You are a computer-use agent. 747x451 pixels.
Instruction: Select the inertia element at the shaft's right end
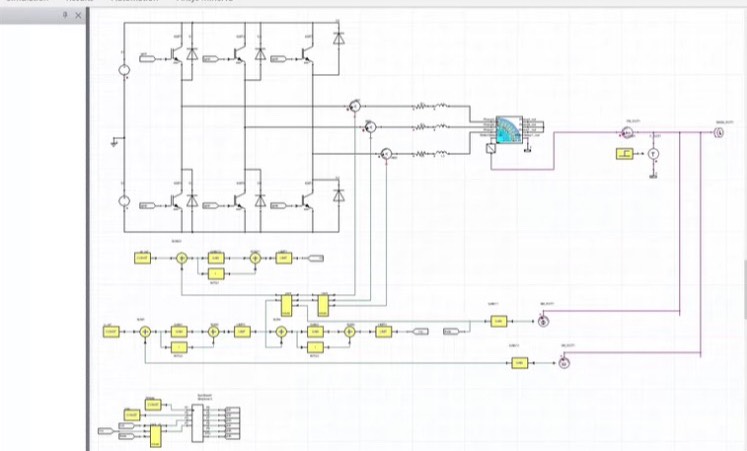tap(719, 133)
